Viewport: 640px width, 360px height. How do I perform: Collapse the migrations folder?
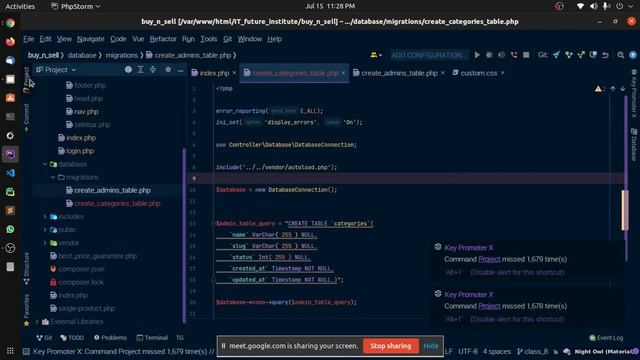pos(53,177)
